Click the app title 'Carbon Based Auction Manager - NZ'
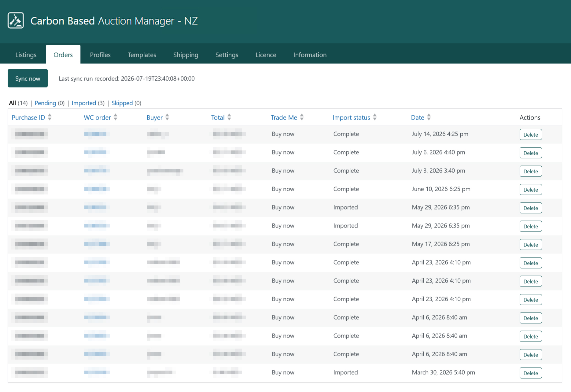This screenshot has width=571, height=392. (114, 21)
